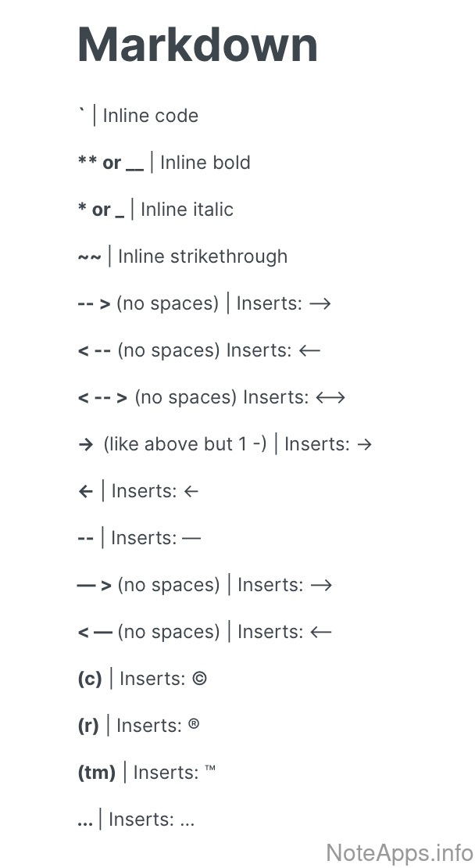Click the bold '~~' strikethrough shortcut

click(89, 256)
